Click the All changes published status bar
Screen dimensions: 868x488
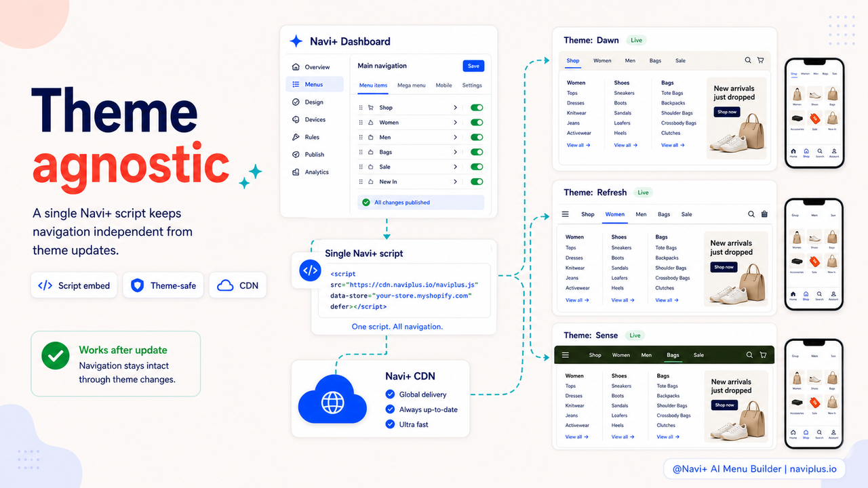[420, 202]
